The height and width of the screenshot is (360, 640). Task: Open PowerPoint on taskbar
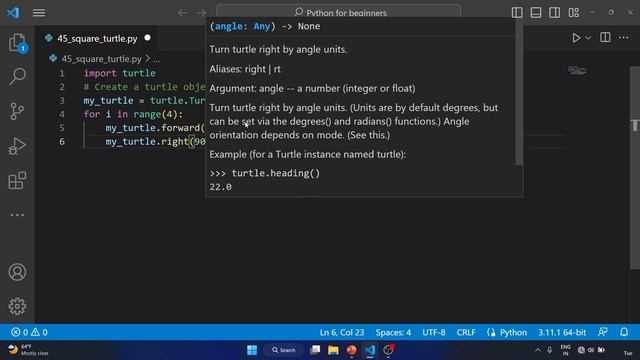coord(351,350)
